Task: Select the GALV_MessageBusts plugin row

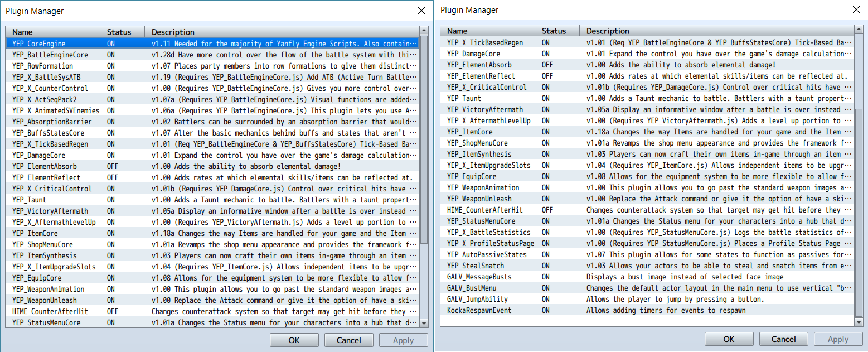Action: click(x=647, y=277)
